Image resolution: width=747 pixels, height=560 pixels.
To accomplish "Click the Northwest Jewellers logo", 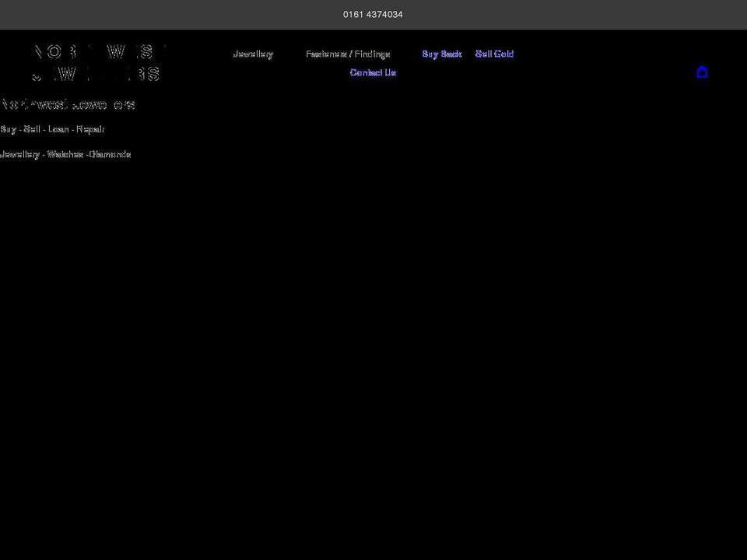I will [99, 63].
